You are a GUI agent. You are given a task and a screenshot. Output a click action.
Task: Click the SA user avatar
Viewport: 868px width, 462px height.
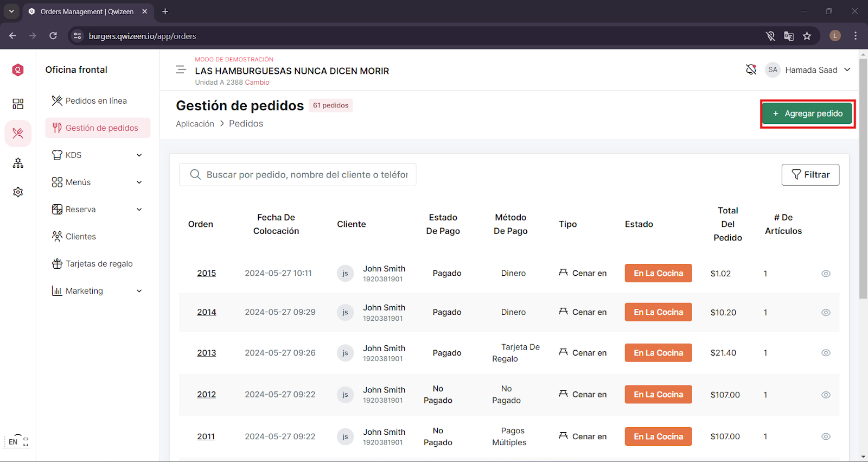[773, 69]
